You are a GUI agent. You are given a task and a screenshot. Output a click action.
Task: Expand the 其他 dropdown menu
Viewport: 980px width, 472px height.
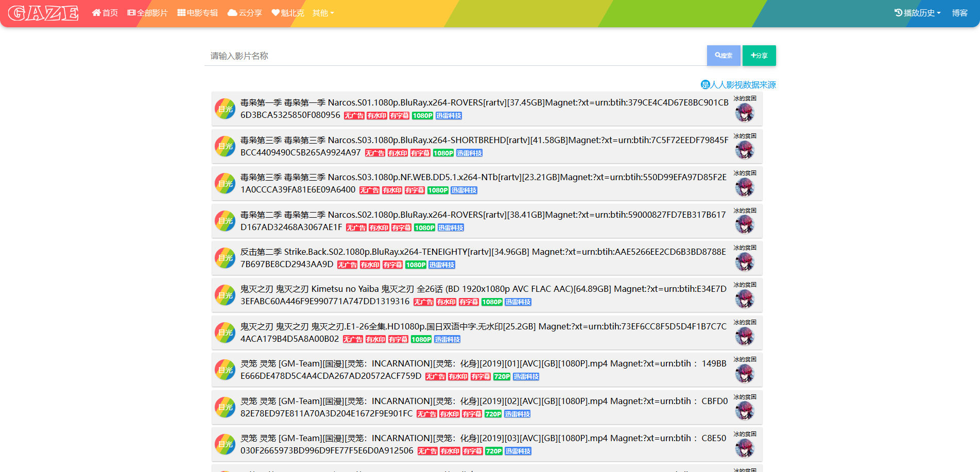tap(323, 13)
